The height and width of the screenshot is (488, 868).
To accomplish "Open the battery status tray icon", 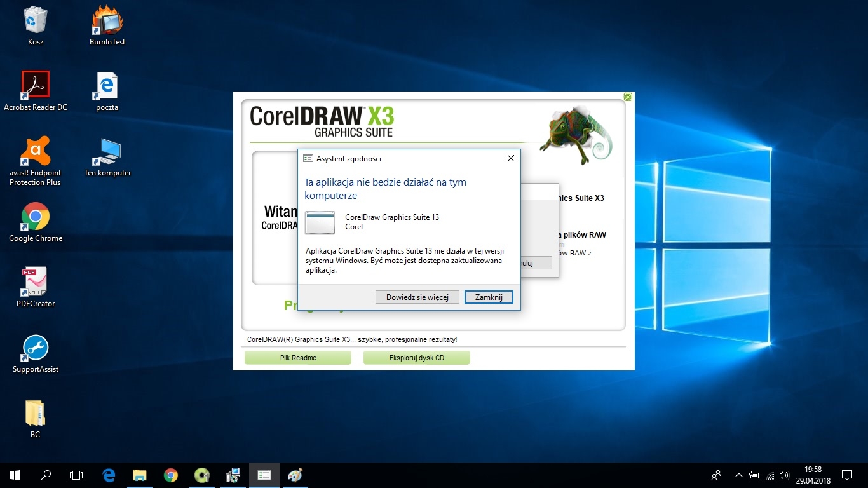I will (x=754, y=475).
